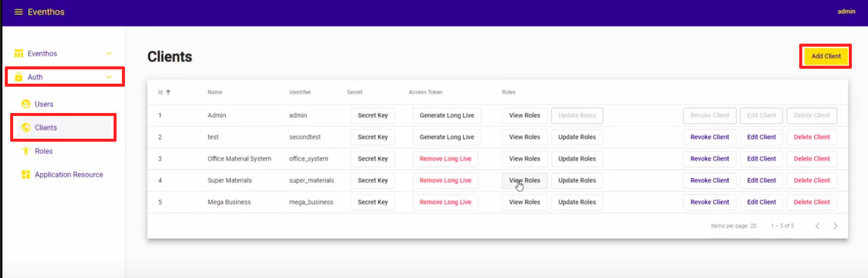Open the hamburger menu icon
This screenshot has height=278, width=868.
[19, 12]
